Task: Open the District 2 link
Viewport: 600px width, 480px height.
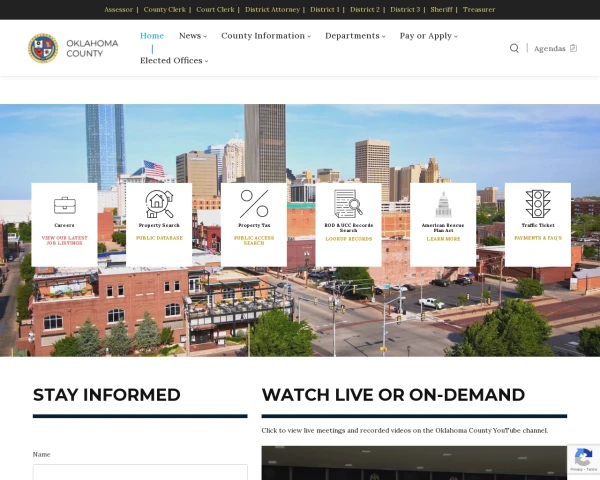Action: coord(365,10)
